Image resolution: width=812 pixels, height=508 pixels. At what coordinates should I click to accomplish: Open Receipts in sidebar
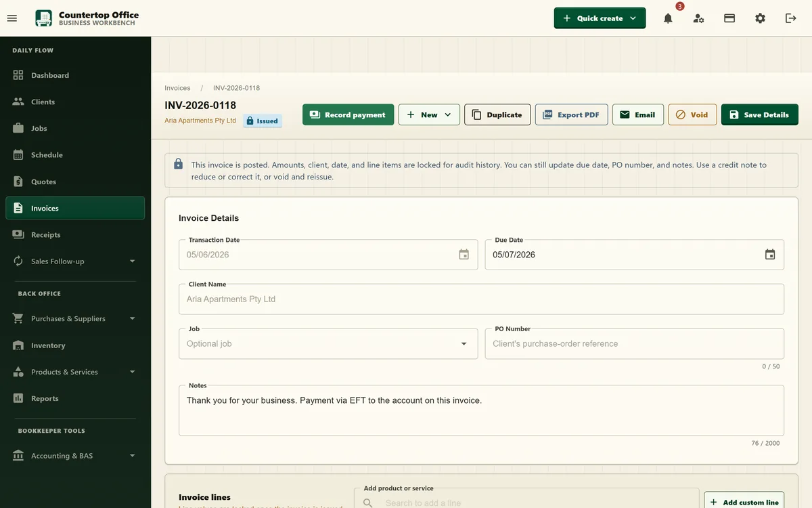coord(75,234)
